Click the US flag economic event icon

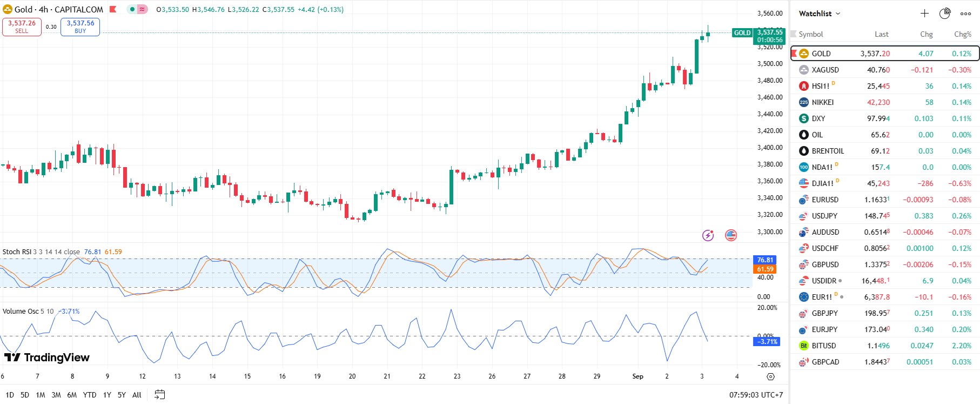(730, 235)
